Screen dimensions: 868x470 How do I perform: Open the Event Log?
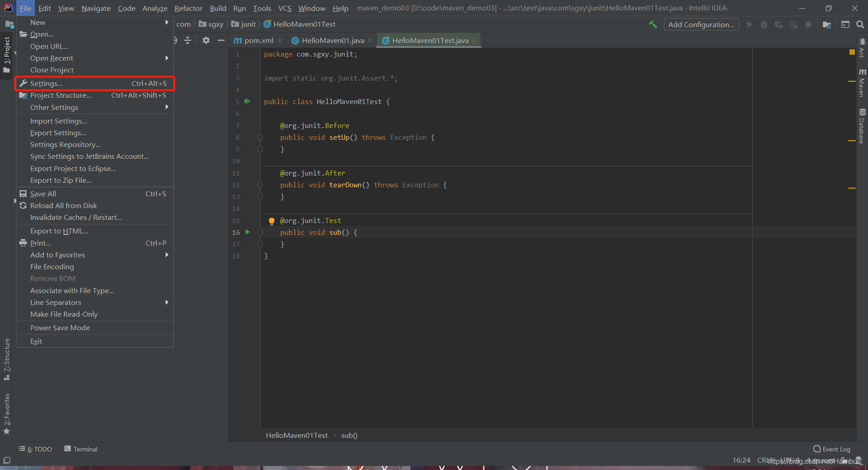(x=832, y=449)
